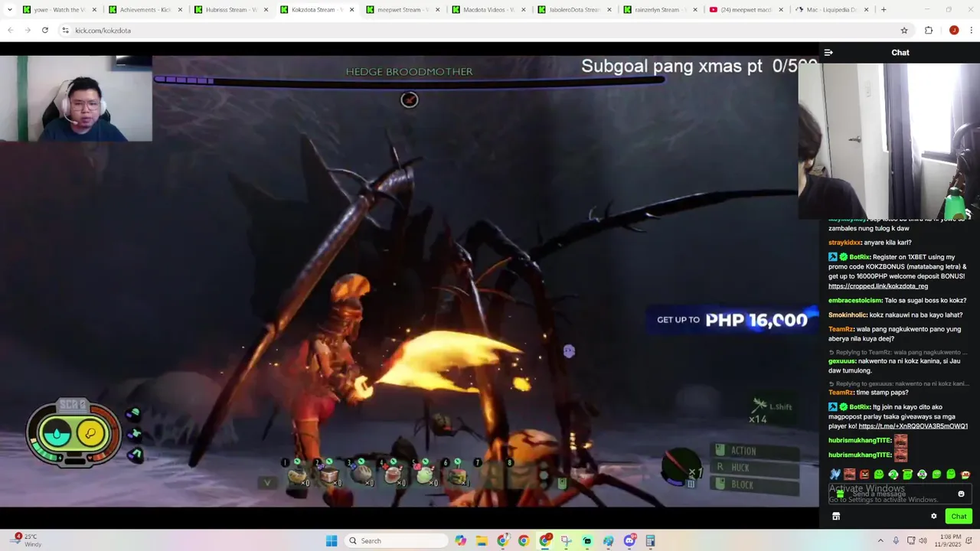Viewport: 980px width, 551px height.
Task: Collapse the chat panel with the arrow icon
Action: (828, 53)
